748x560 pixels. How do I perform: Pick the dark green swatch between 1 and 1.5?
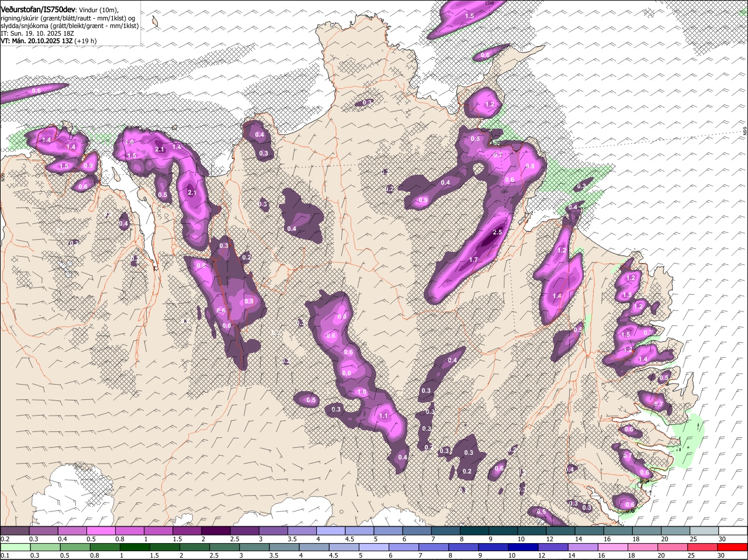pos(136,547)
